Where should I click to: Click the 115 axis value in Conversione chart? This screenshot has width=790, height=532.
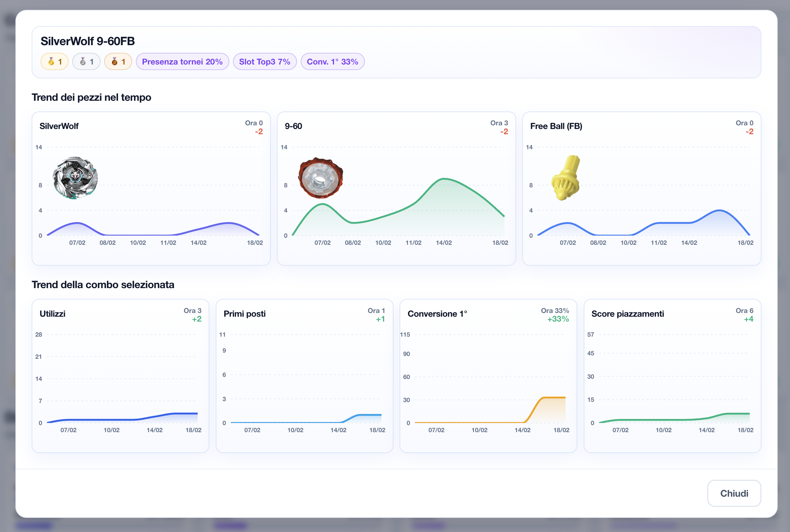point(405,334)
